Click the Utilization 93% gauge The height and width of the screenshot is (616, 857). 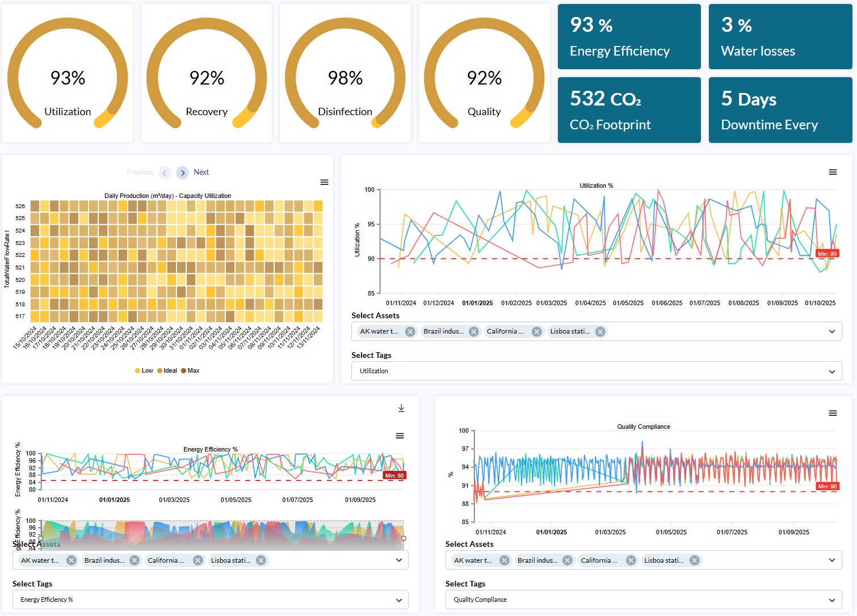68,74
